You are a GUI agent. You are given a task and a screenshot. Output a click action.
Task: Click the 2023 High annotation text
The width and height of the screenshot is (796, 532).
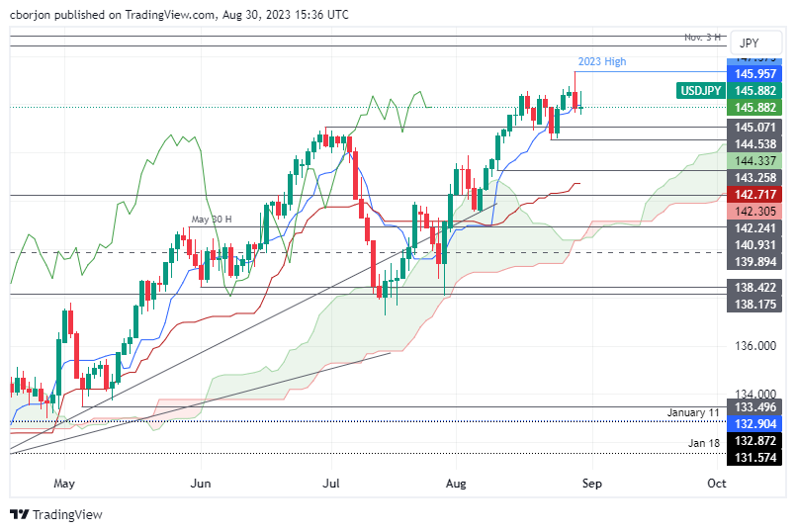point(602,62)
